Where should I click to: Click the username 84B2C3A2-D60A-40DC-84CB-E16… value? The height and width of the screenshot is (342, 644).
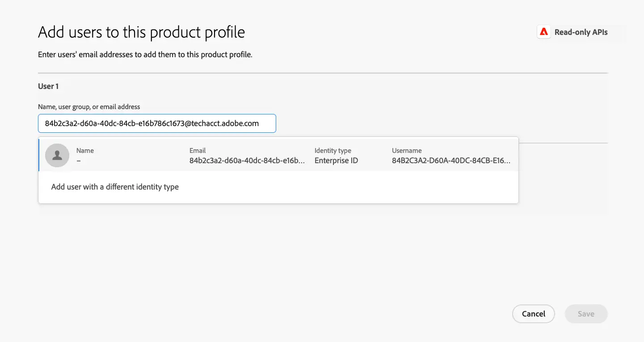tap(451, 160)
